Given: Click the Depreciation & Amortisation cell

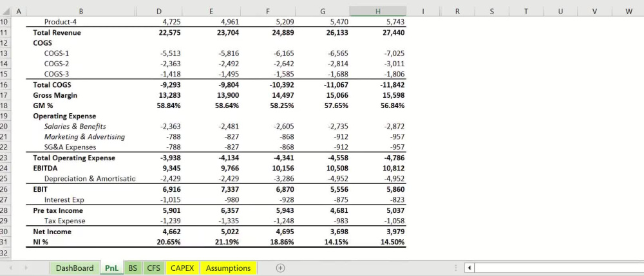Looking at the screenshot, I should pos(81,179).
